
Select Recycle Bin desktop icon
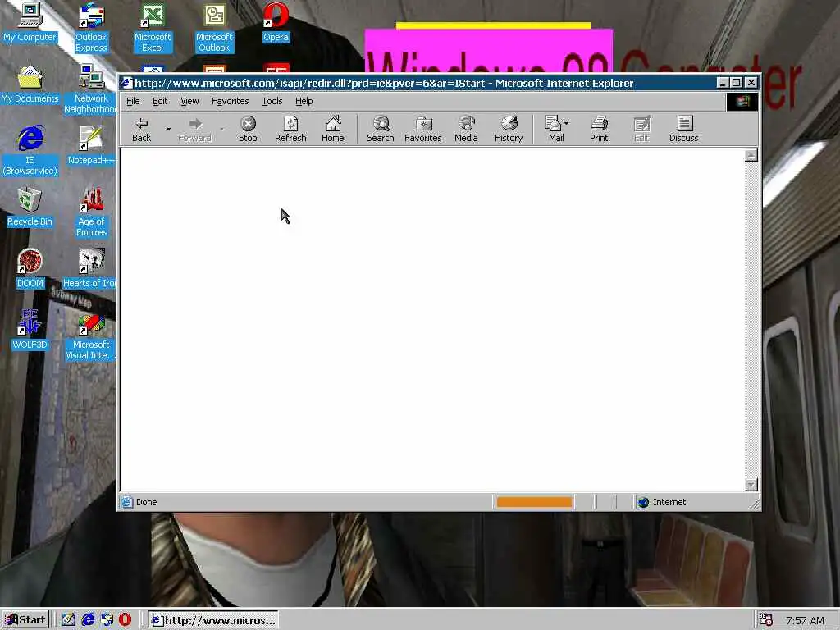30,208
